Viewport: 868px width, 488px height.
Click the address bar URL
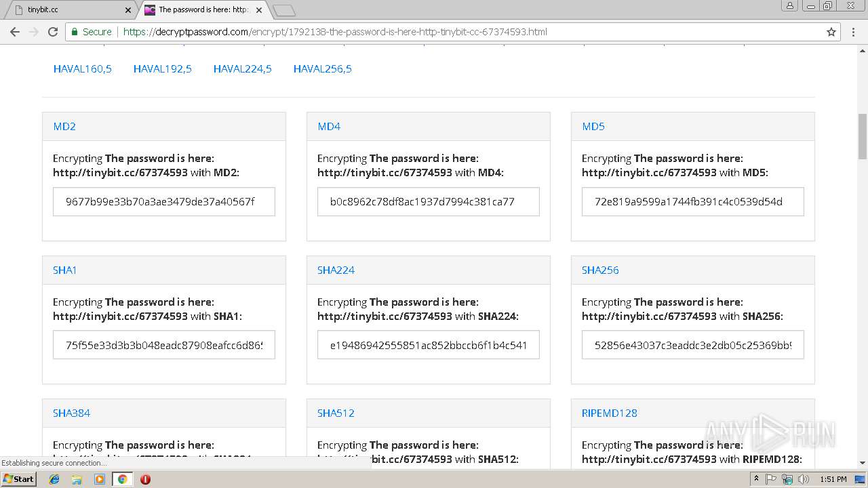pos(335,32)
